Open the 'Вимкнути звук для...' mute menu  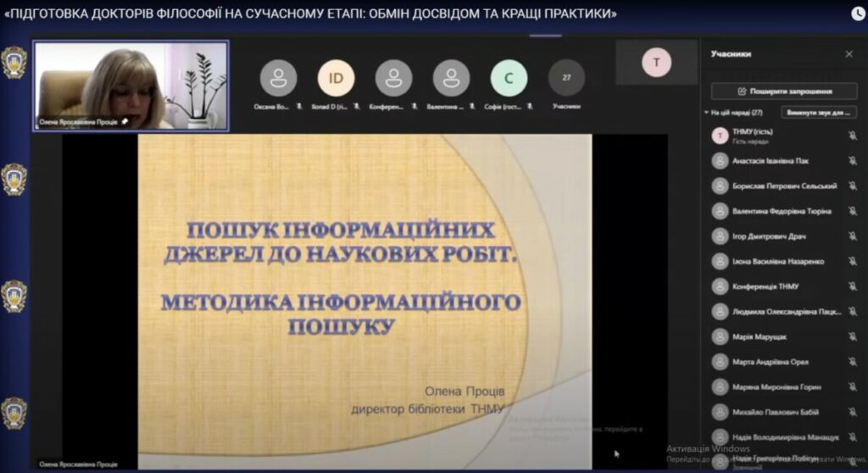pyautogui.click(x=818, y=113)
